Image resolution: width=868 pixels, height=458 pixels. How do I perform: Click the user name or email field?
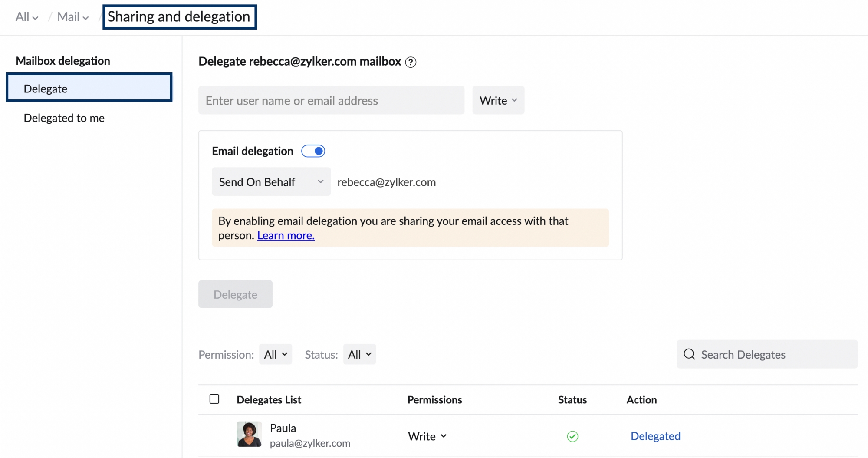pyautogui.click(x=331, y=100)
